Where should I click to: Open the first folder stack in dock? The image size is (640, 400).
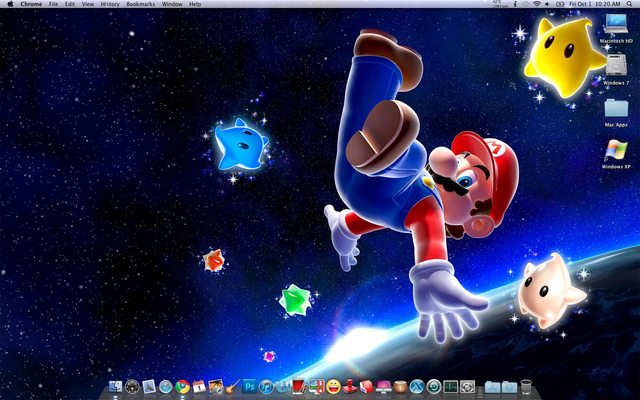[492, 386]
